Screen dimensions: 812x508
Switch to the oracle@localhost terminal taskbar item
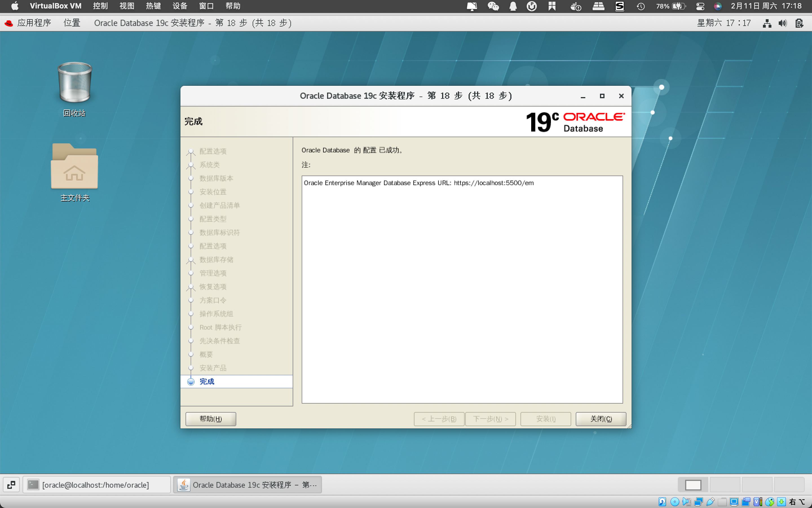(x=97, y=485)
